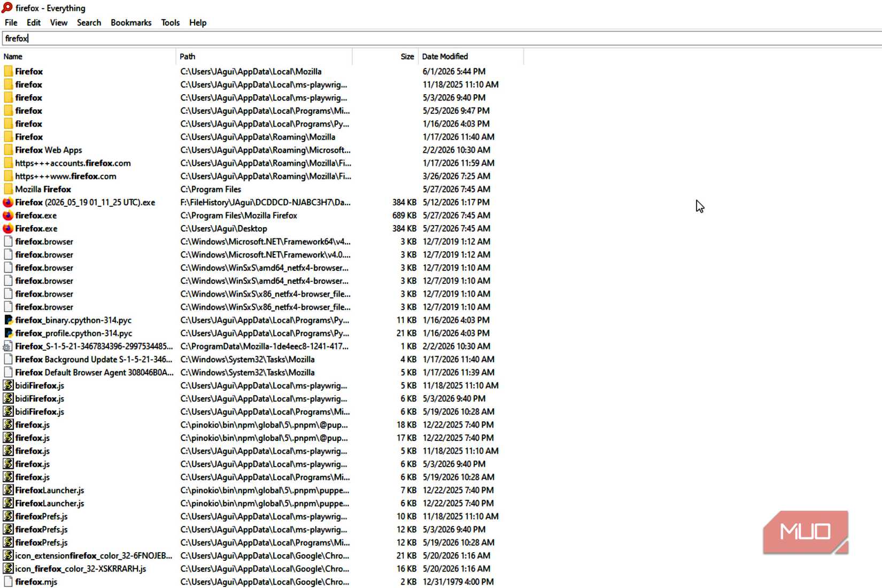
Task: Click date 3/26/2026 7:25 AM
Action: click(456, 176)
